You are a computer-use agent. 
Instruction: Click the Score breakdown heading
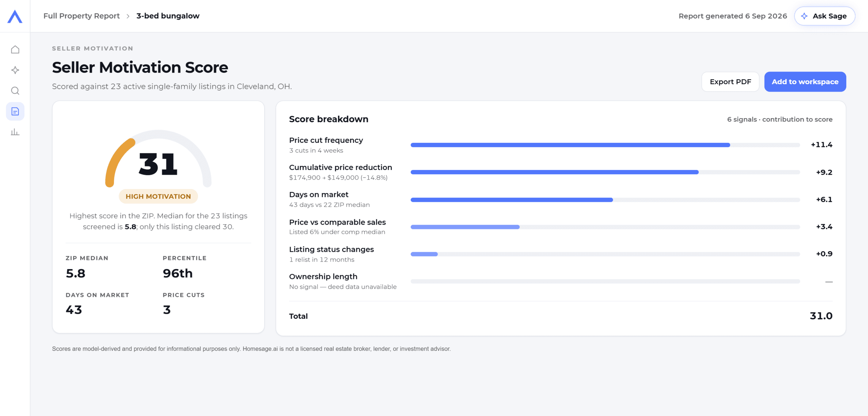329,119
